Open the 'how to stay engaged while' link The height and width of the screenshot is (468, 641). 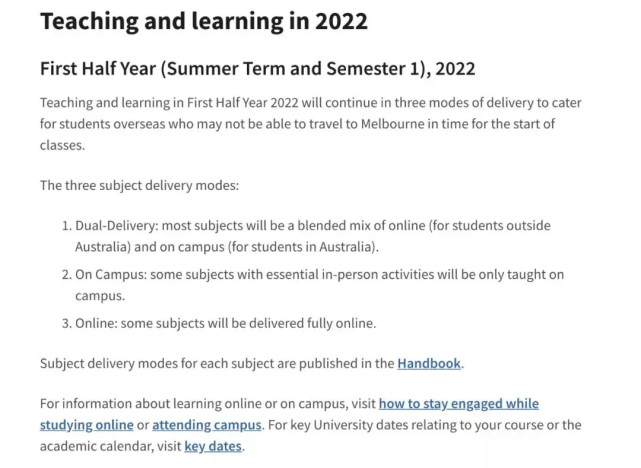click(459, 403)
